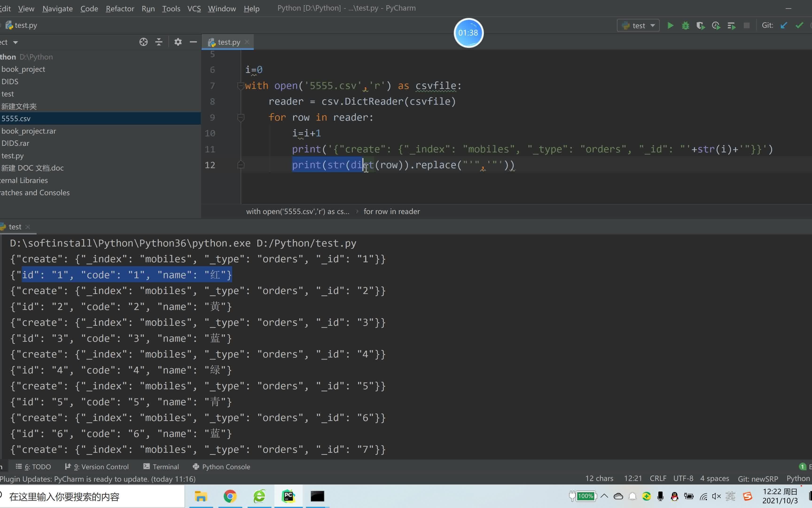Open the Code menu
The width and height of the screenshot is (812, 508).
pos(89,8)
